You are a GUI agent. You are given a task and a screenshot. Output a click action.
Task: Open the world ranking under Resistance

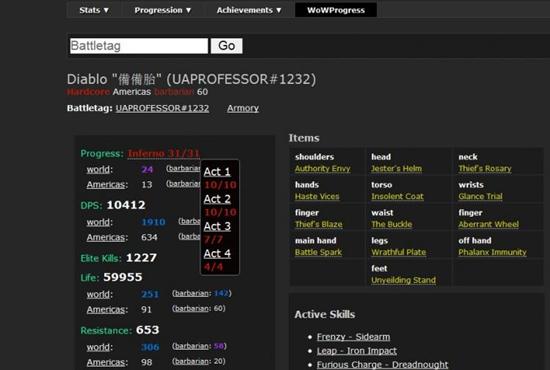[x=98, y=347]
